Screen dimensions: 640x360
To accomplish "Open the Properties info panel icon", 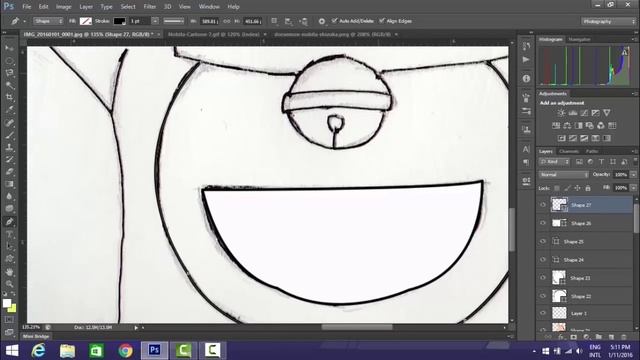I will point(526,78).
